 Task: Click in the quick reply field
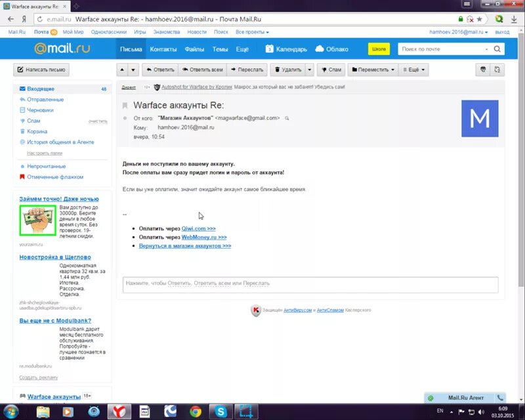(x=310, y=285)
